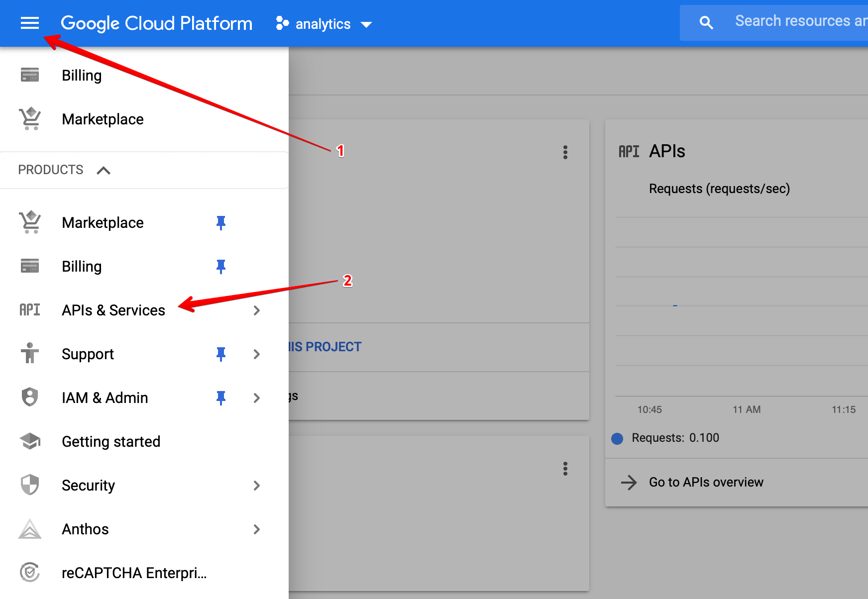Open IAM & Admin menu item
This screenshot has height=599, width=868.
[105, 398]
